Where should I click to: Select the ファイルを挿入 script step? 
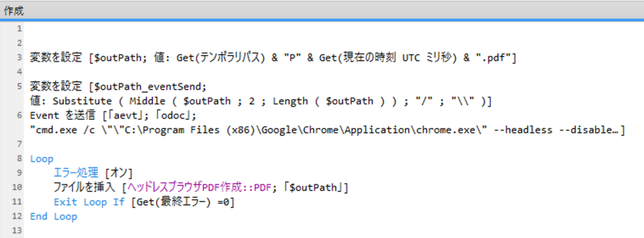pyautogui.click(x=201, y=188)
